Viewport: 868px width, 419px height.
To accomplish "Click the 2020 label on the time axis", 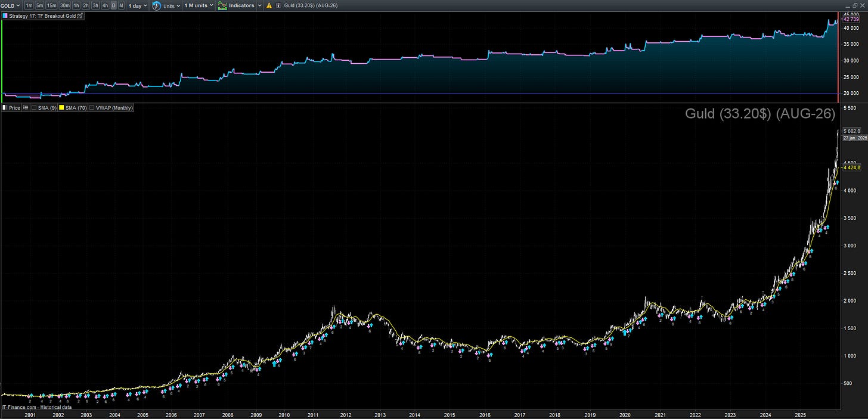I will pyautogui.click(x=625, y=414).
